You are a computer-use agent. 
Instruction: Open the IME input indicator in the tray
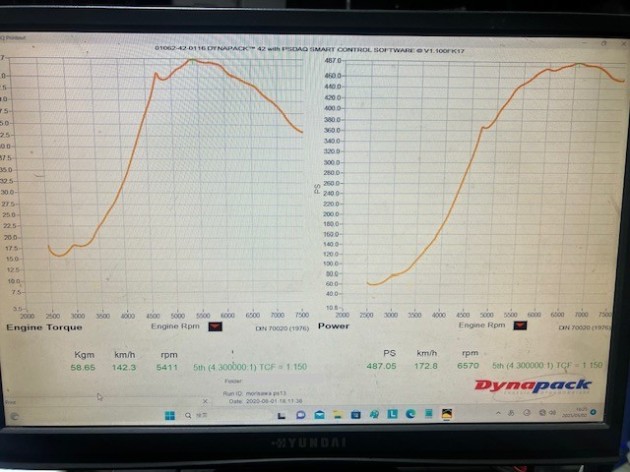511,413
